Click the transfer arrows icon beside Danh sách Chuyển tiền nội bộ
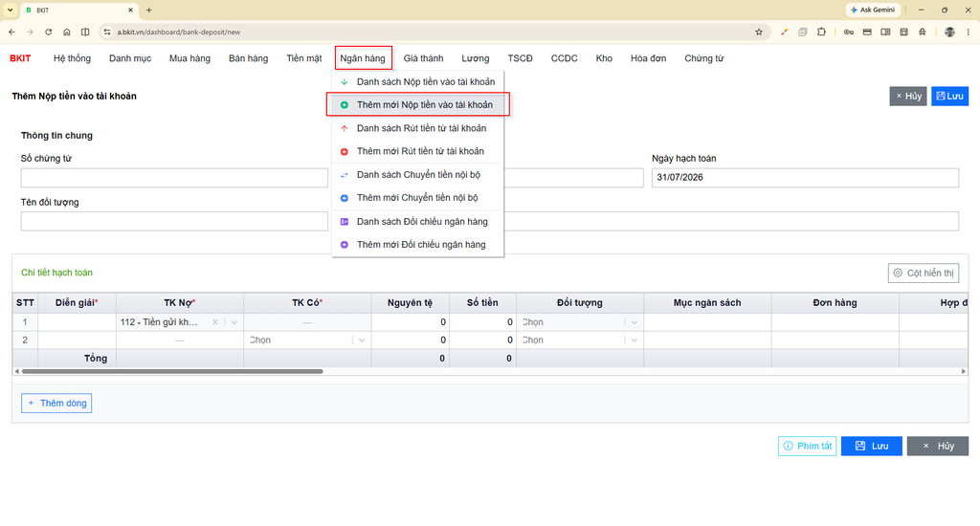This screenshot has width=980, height=526. [x=344, y=175]
